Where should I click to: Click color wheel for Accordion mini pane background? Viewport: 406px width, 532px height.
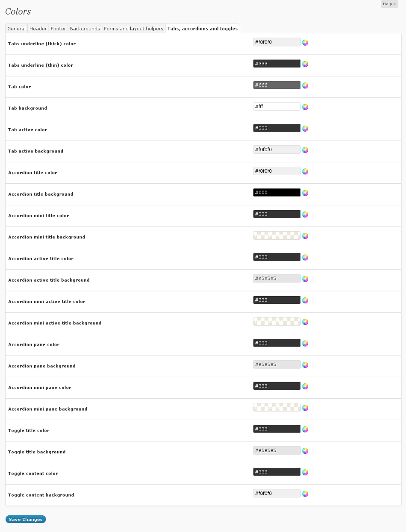pos(305,408)
